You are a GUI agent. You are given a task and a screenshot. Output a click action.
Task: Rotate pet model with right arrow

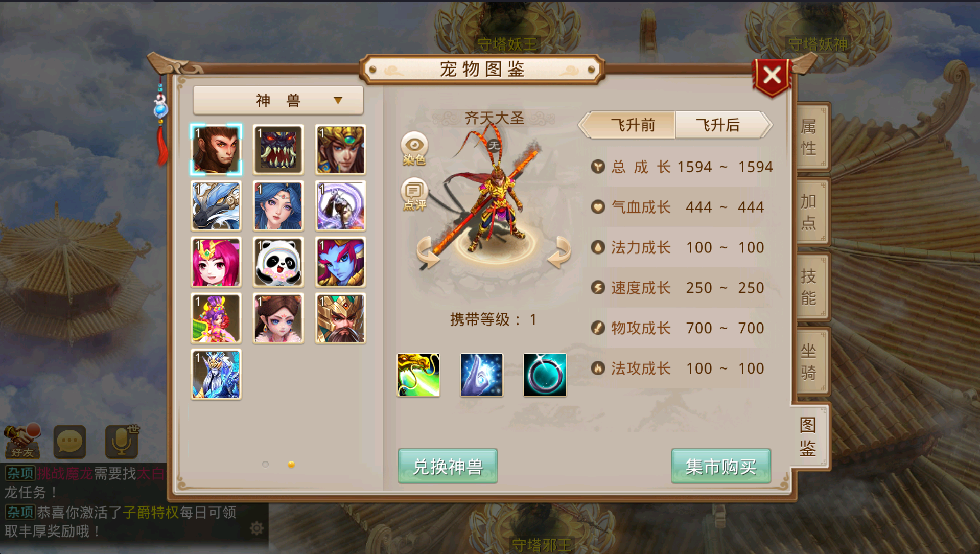coord(559,252)
